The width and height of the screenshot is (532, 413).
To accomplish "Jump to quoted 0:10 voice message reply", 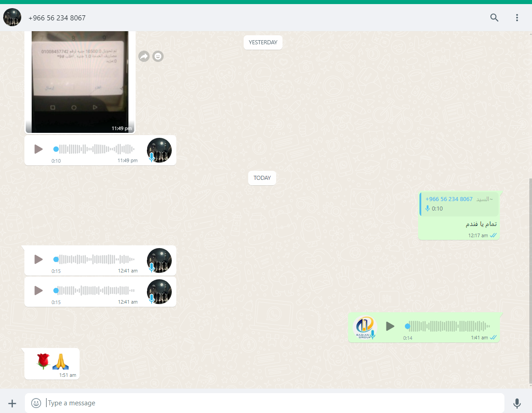I will [x=459, y=204].
